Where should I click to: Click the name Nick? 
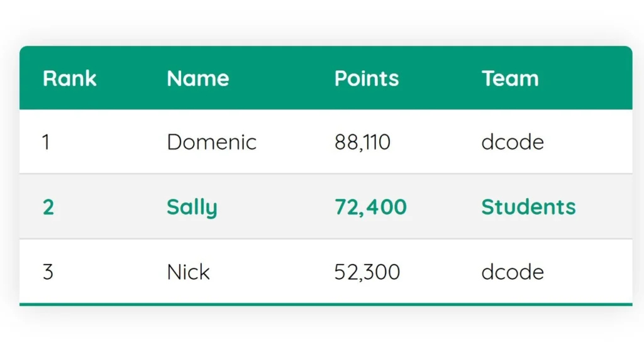[188, 272]
